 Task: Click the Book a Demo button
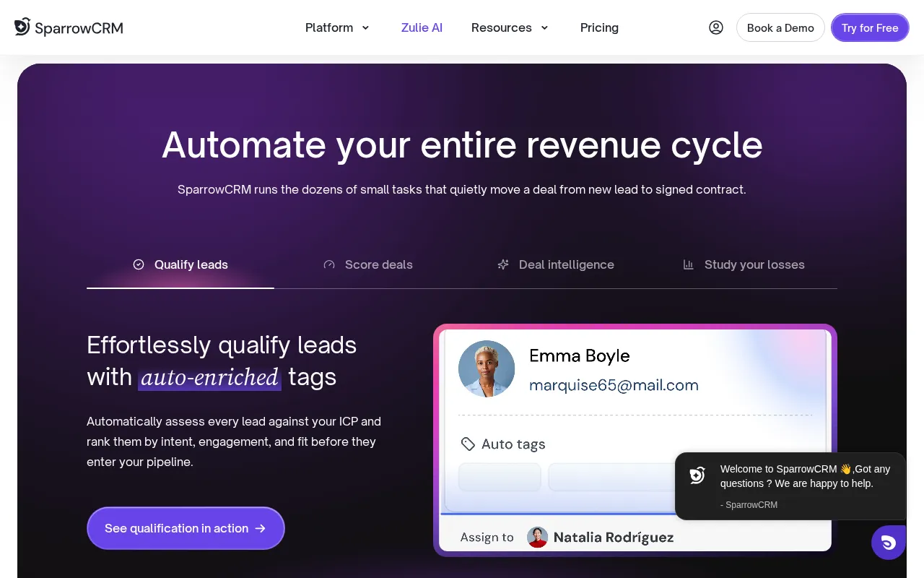[x=780, y=27]
